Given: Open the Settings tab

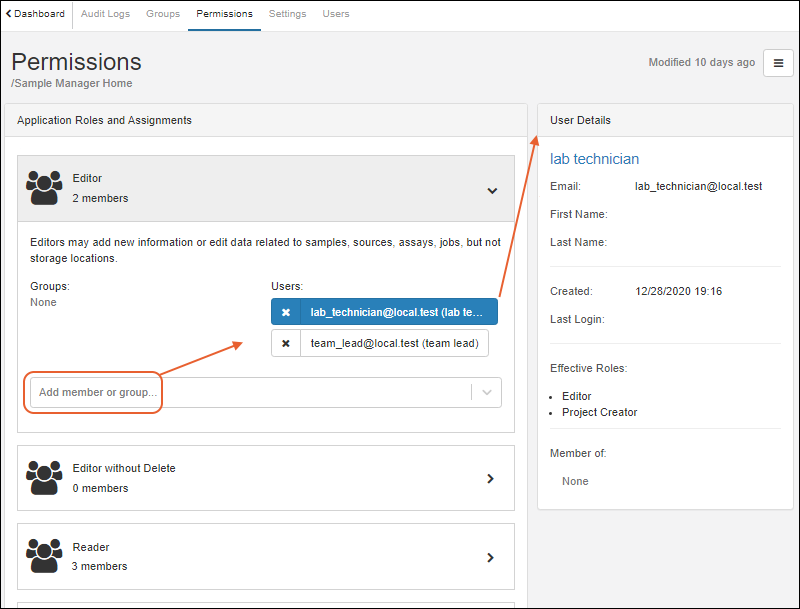Looking at the screenshot, I should click(288, 14).
